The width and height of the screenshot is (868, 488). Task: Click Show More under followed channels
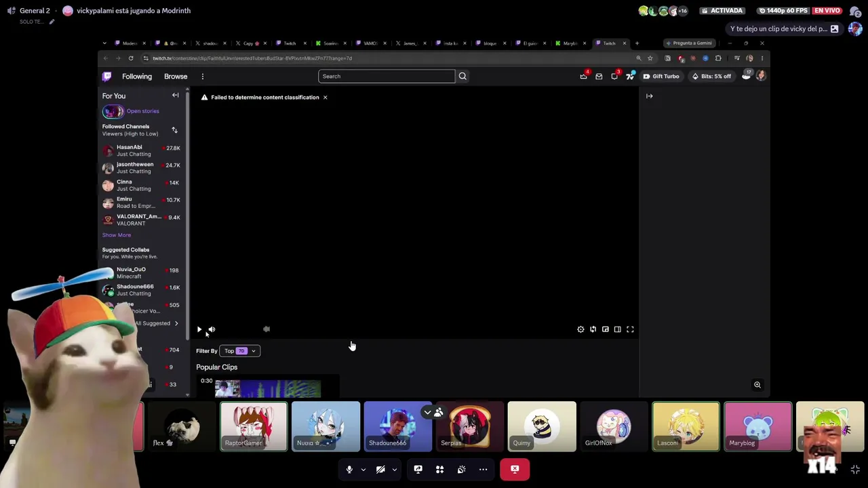coord(117,235)
